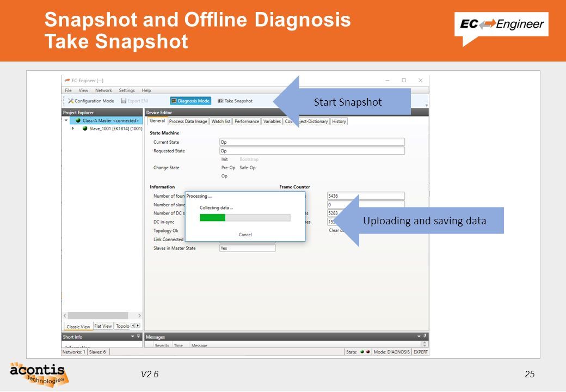Click the Take Snapshot camera icon

(x=220, y=101)
